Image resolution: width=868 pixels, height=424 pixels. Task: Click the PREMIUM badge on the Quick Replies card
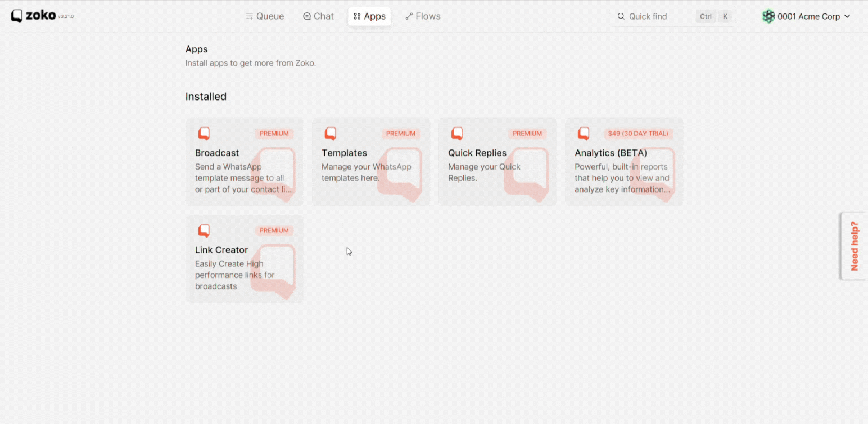click(527, 134)
